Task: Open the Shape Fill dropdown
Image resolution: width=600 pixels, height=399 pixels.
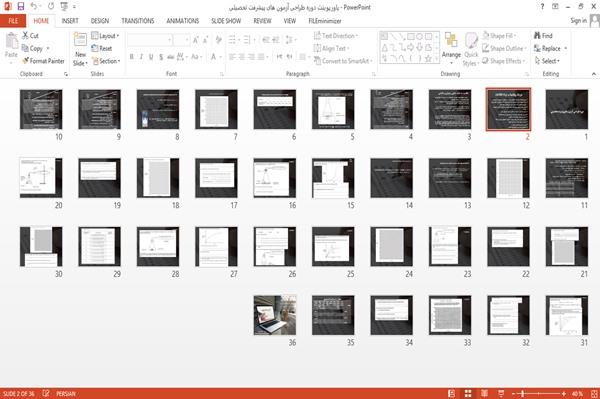Action: tap(499, 36)
